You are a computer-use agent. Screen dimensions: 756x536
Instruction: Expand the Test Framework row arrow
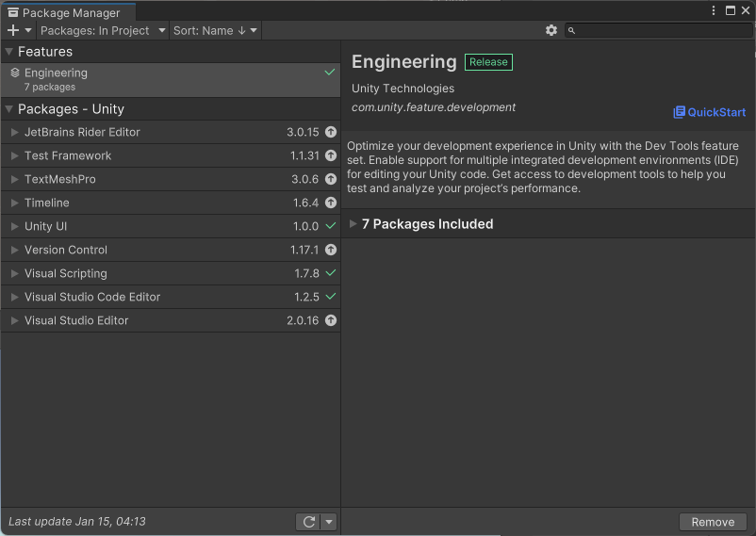point(14,155)
